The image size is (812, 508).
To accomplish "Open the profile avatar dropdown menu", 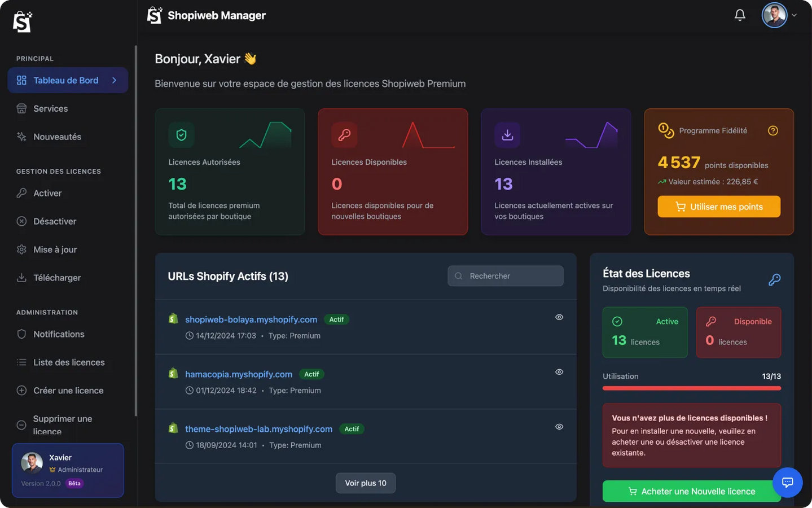I will click(x=779, y=15).
